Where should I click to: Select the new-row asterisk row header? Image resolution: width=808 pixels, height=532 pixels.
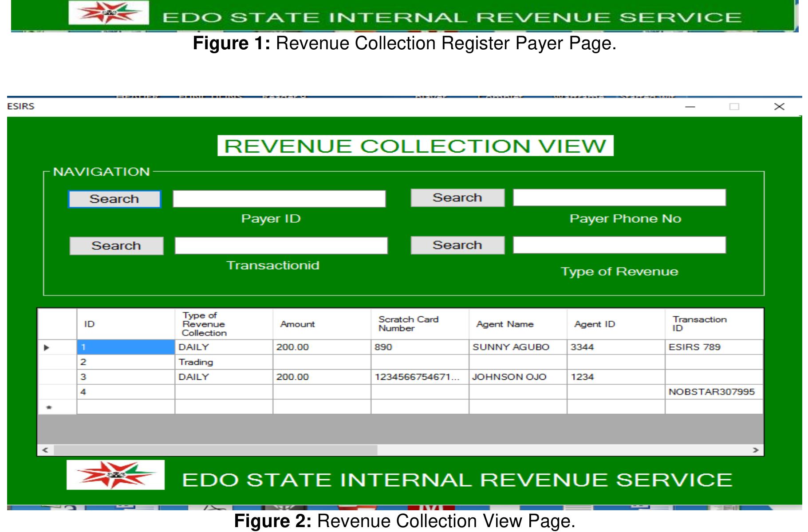tap(57, 407)
